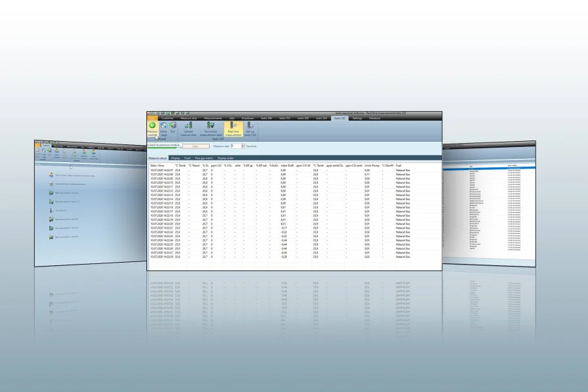The height and width of the screenshot is (392, 588).
Task: Switch to the Customer ribbon tab
Action: click(x=168, y=118)
